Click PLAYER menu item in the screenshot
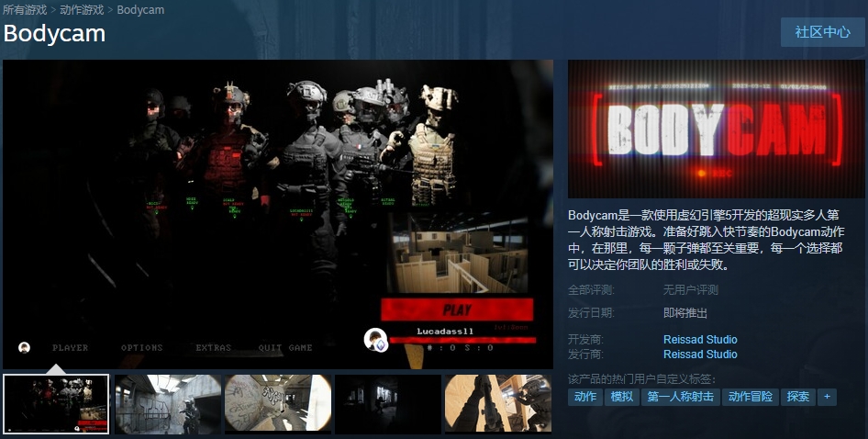This screenshot has width=868, height=439. (x=71, y=347)
